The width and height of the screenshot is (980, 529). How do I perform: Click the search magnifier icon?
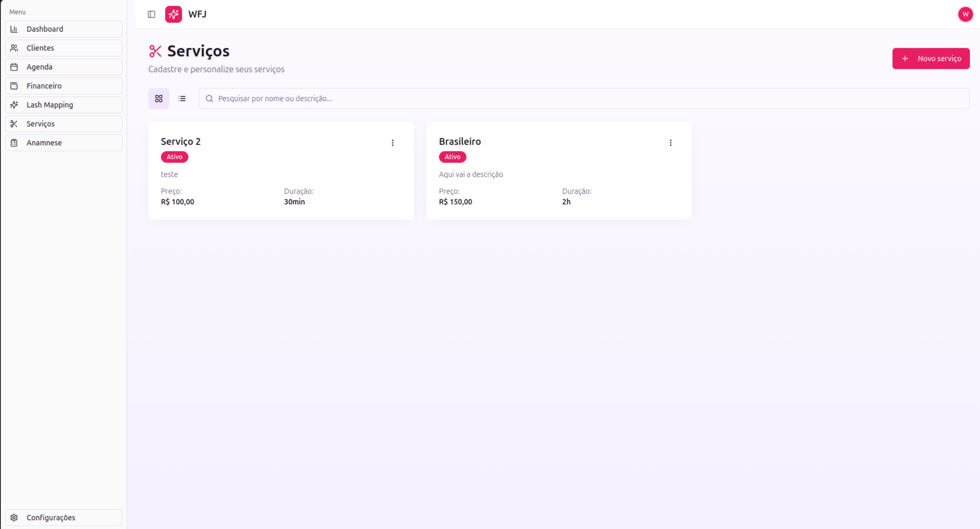pos(209,99)
